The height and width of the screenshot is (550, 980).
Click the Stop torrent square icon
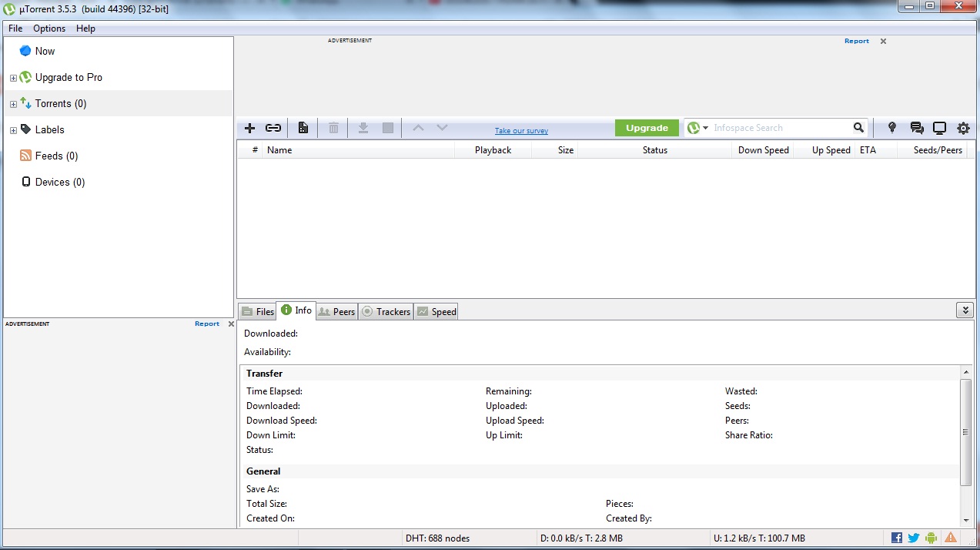pos(388,128)
